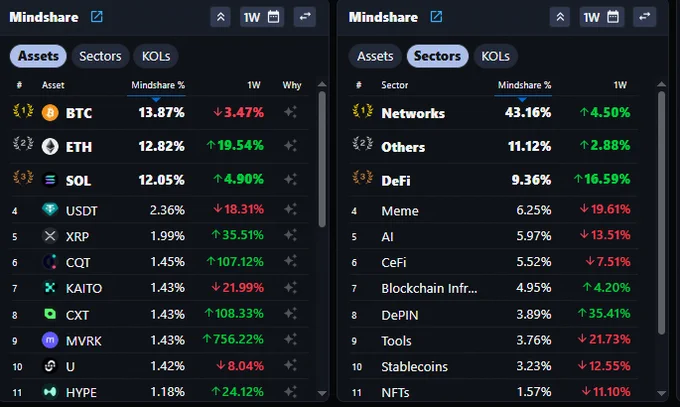Click the CXT coin icon
Image resolution: width=680 pixels, height=407 pixels.
(x=50, y=314)
